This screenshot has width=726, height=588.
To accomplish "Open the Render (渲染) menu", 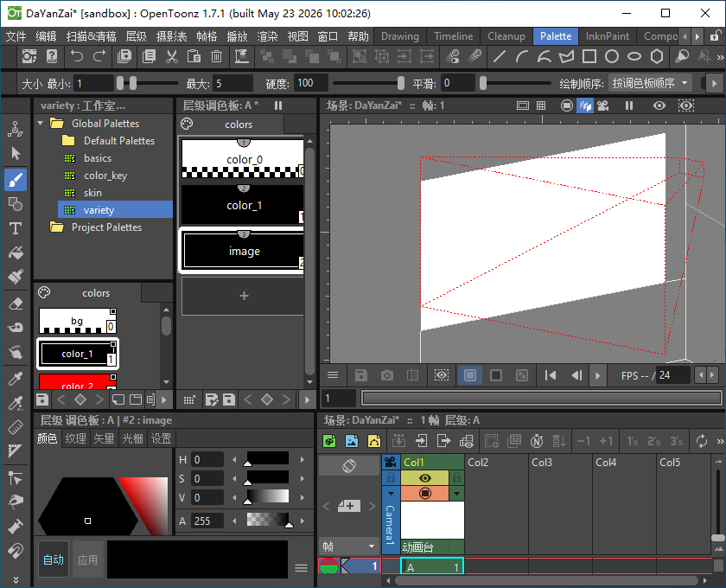I will point(267,36).
